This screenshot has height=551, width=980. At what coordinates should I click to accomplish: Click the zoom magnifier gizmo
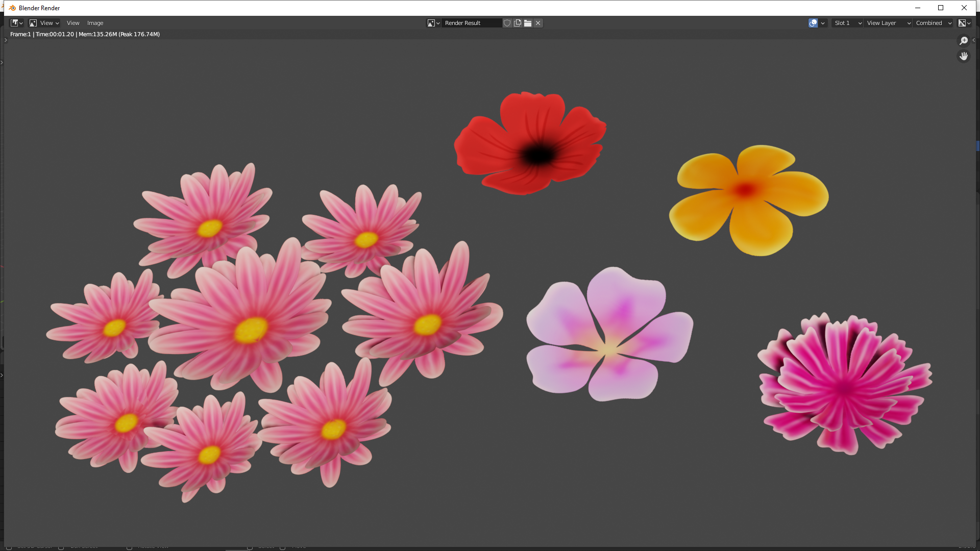coord(964,41)
